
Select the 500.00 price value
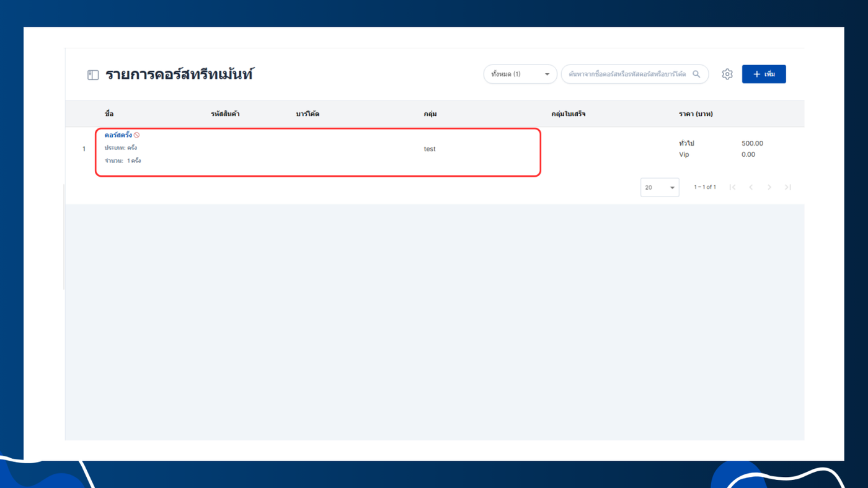752,143
